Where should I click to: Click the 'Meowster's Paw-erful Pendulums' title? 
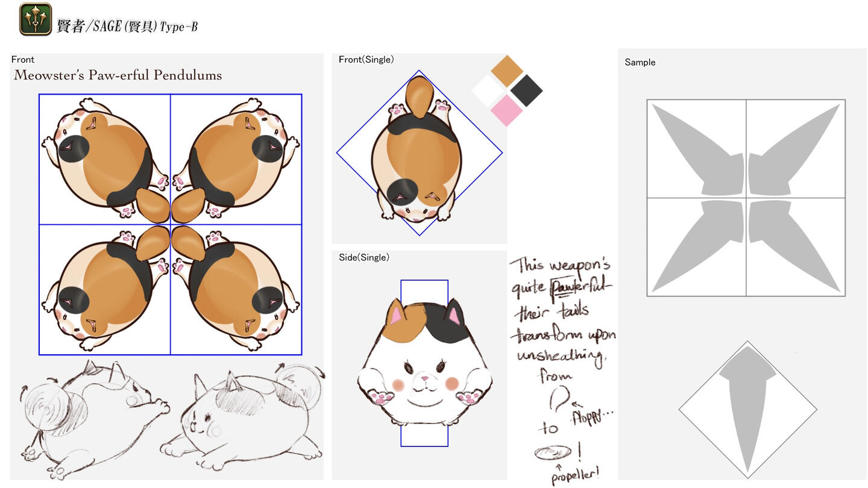click(x=118, y=75)
